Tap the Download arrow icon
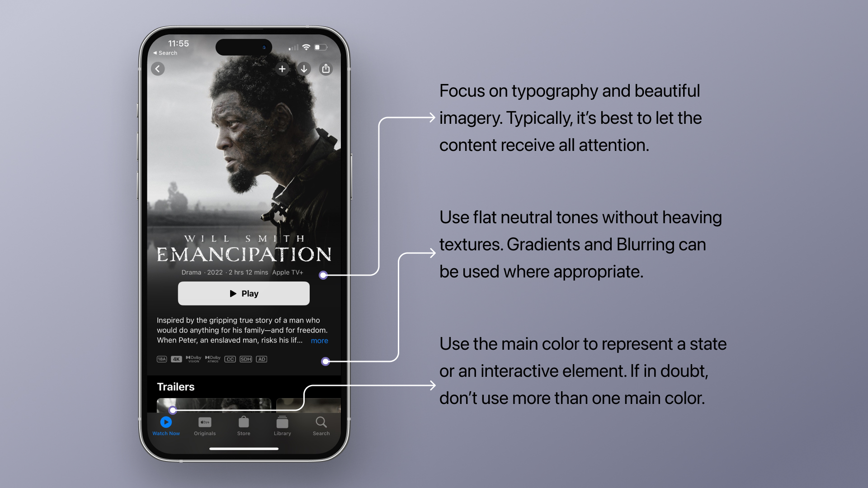The width and height of the screenshot is (868, 488). [x=305, y=69]
